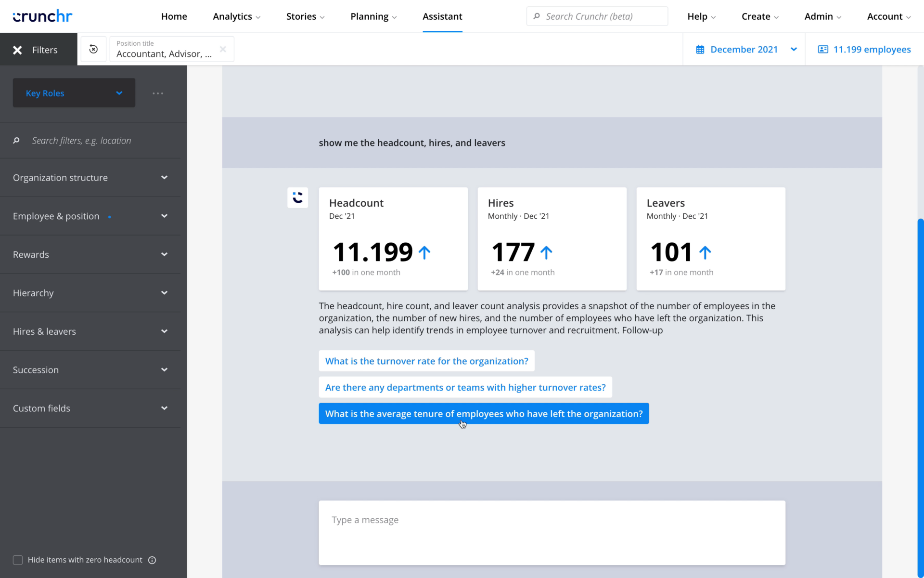Click the Crunchr assistant avatar in the chat
This screenshot has height=578, width=924.
pyautogui.click(x=297, y=197)
